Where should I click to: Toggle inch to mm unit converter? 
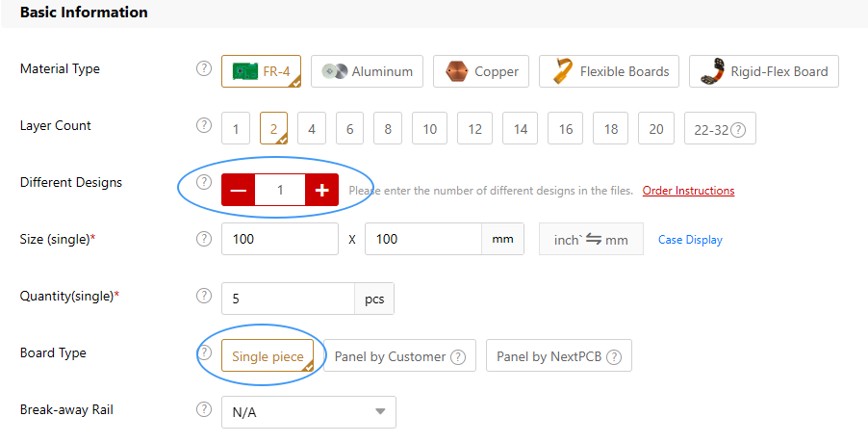click(591, 240)
